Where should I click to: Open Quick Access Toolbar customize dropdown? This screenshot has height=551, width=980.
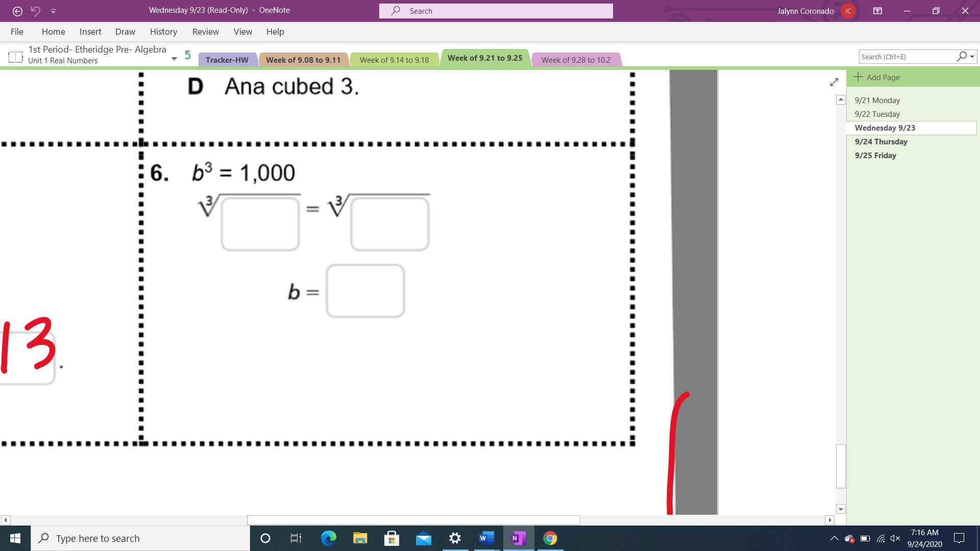click(x=53, y=11)
